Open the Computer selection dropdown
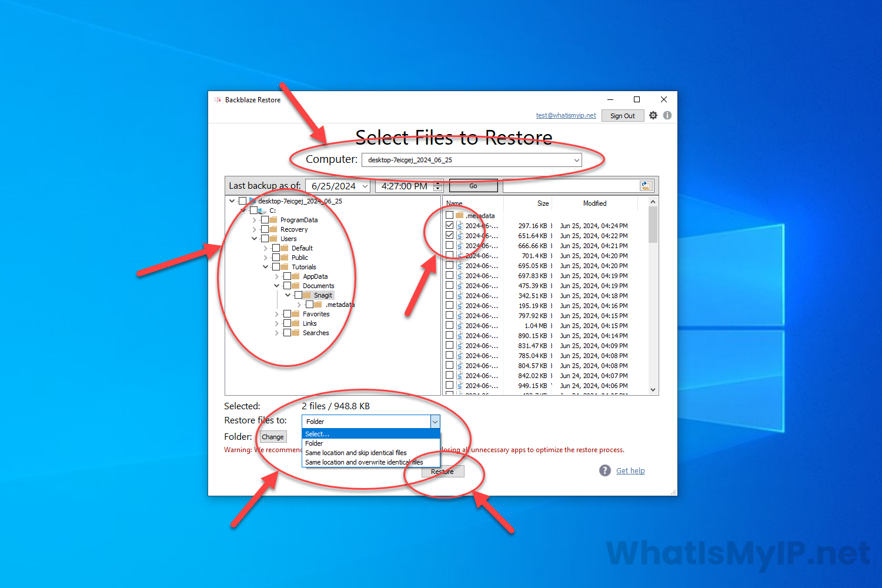882x588 pixels. pyautogui.click(x=576, y=160)
